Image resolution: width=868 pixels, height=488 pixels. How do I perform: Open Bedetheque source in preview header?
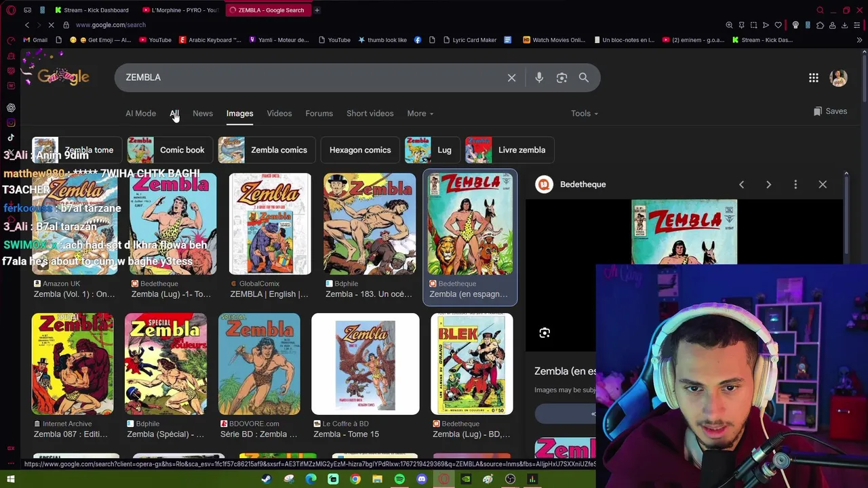(571, 184)
